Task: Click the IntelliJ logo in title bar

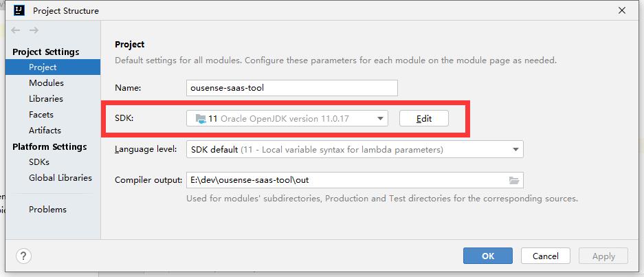Action: click(x=20, y=10)
